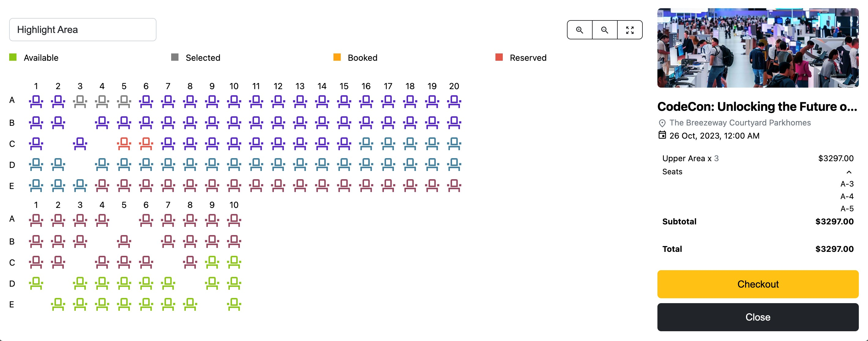Deselect the gray seat A-3 in upper grid
The width and height of the screenshot is (868, 341).
coord(80,101)
